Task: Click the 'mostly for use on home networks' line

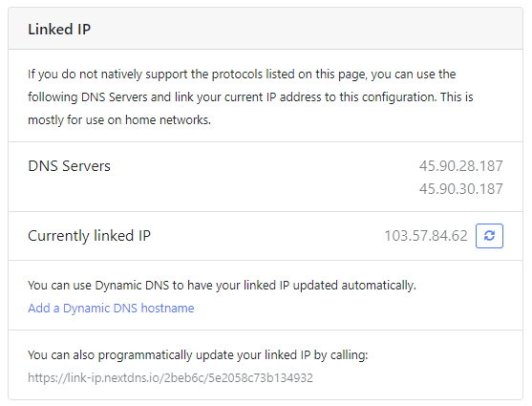Action: pyautogui.click(x=119, y=119)
